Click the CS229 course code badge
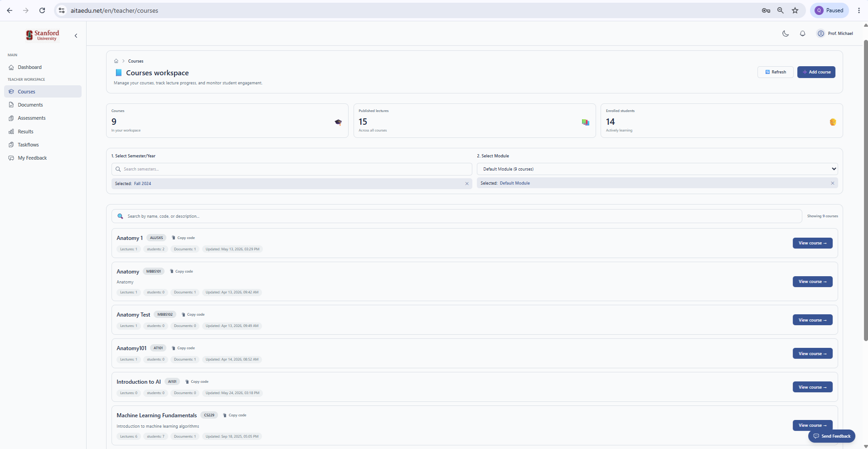Image resolution: width=868 pixels, height=449 pixels. (x=209, y=415)
